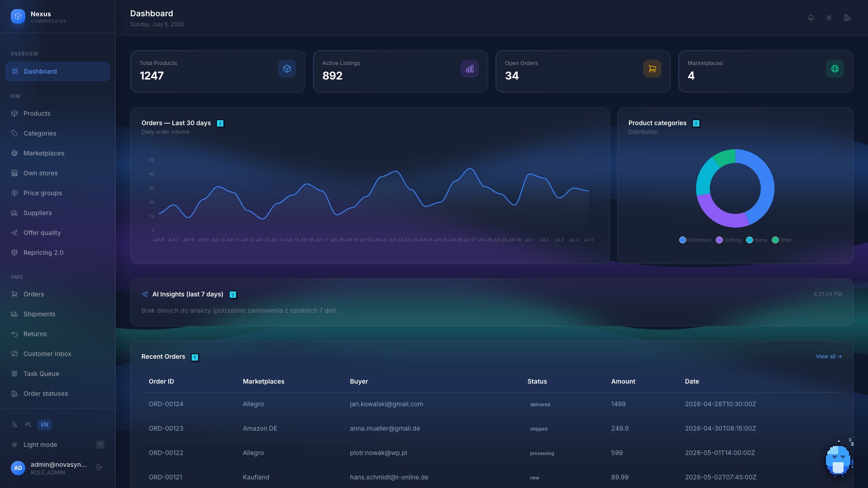This screenshot has height=488, width=868.
Task: Open order ORD-00124 row
Action: [x=491, y=404]
